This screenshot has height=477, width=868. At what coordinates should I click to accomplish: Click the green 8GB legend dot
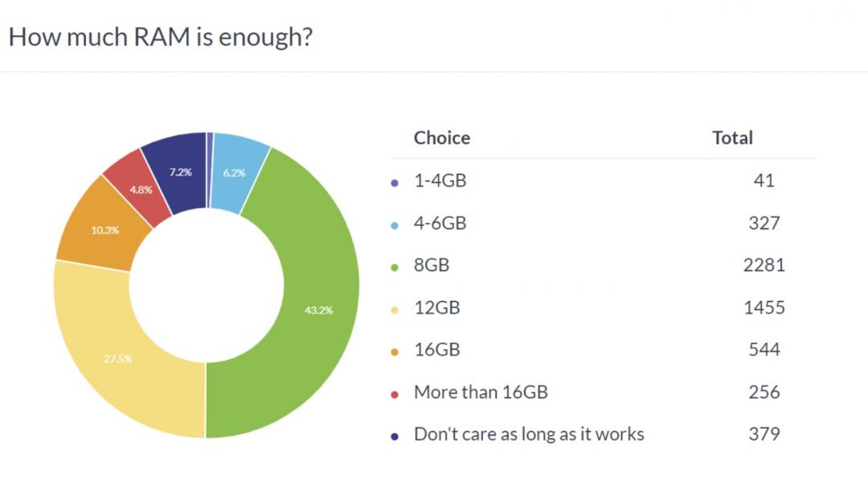(x=394, y=267)
